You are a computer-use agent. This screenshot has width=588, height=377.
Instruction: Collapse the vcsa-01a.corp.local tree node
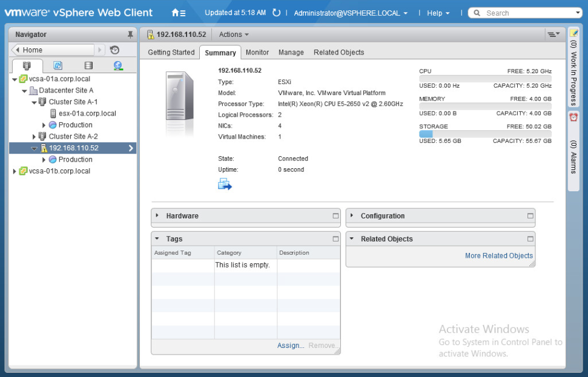(15, 79)
